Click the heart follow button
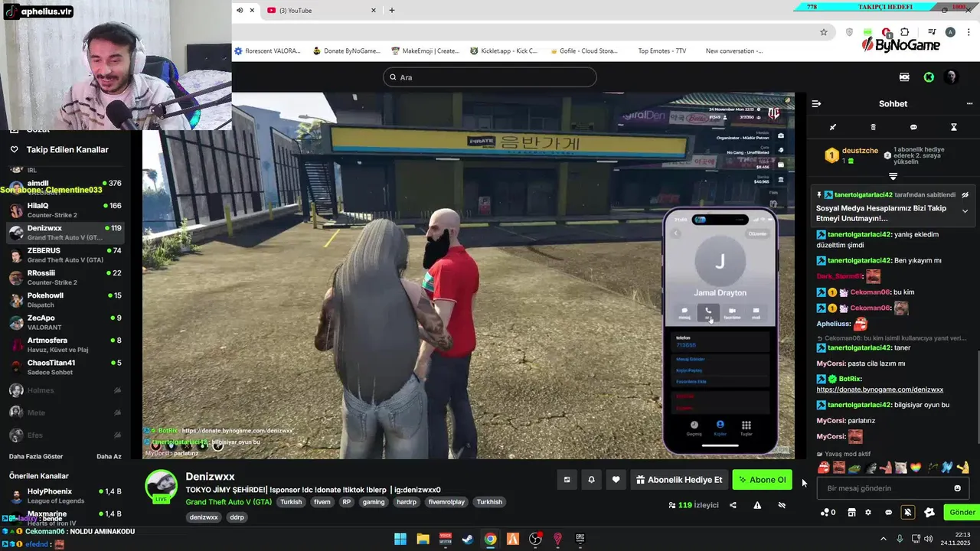The height and width of the screenshot is (551, 980). point(616,480)
